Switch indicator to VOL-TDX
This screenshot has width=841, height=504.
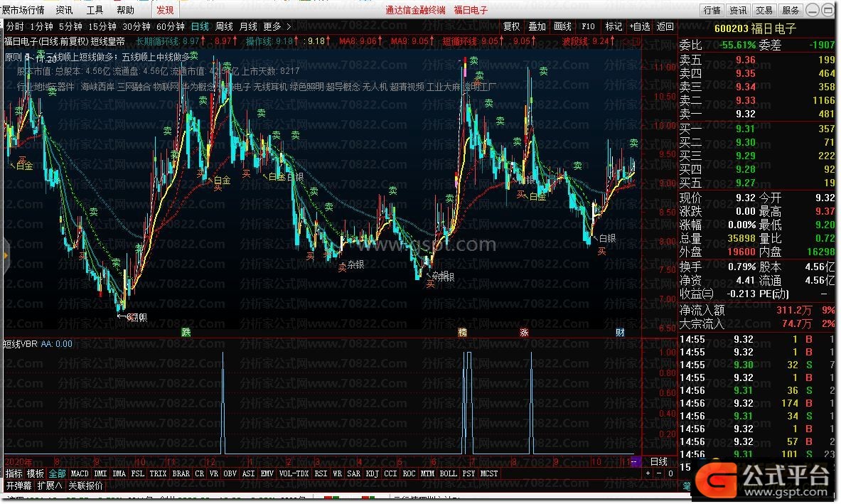point(294,473)
